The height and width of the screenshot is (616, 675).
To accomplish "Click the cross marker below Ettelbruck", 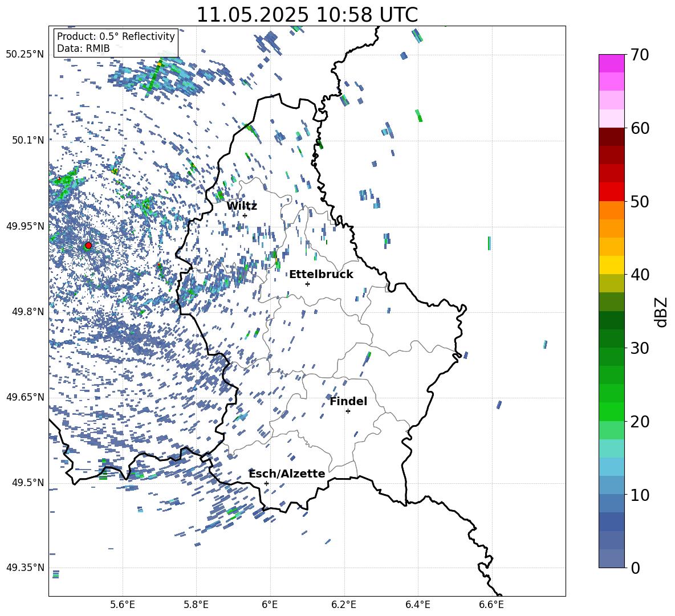I will [307, 284].
